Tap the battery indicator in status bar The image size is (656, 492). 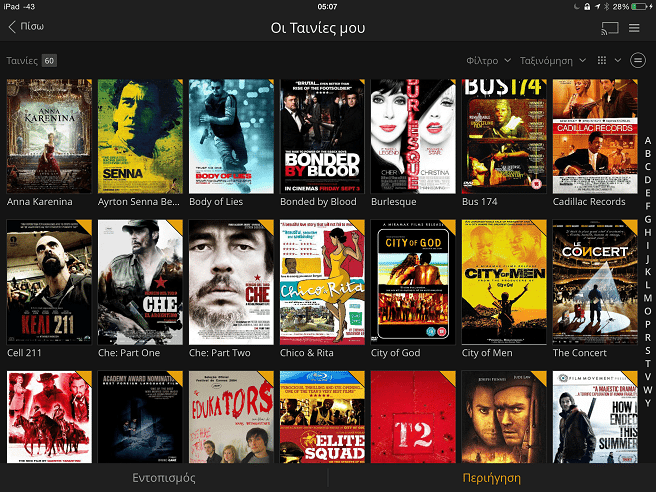[639, 6]
